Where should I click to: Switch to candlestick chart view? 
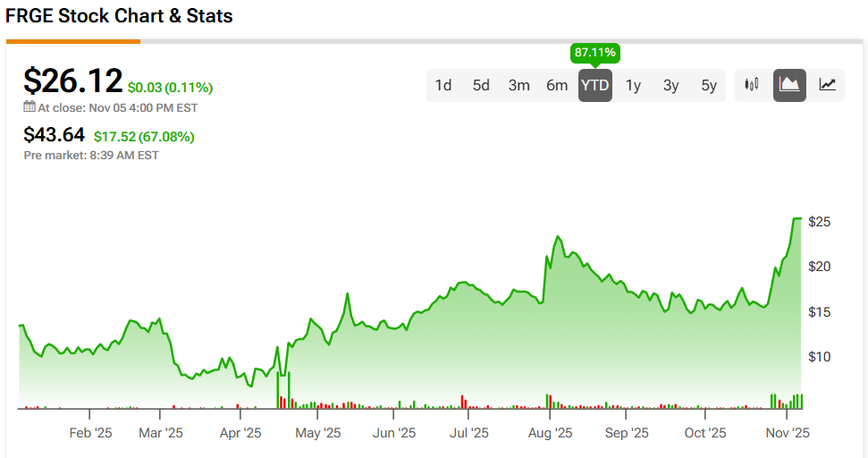[752, 85]
